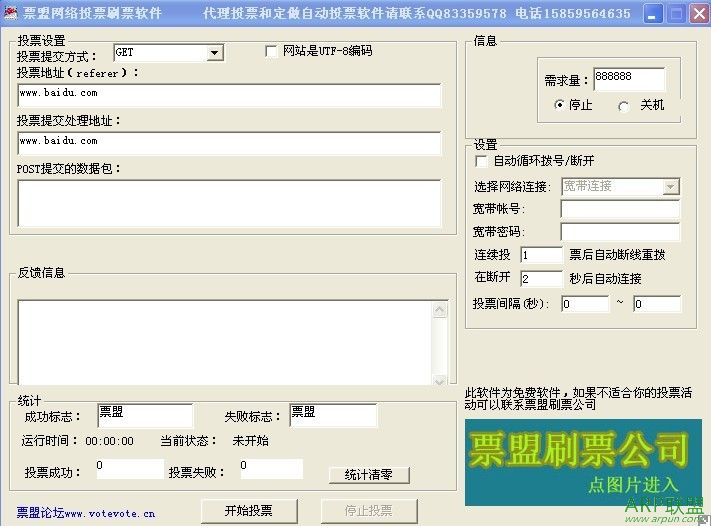Click the 连续投 count field

(x=541, y=255)
